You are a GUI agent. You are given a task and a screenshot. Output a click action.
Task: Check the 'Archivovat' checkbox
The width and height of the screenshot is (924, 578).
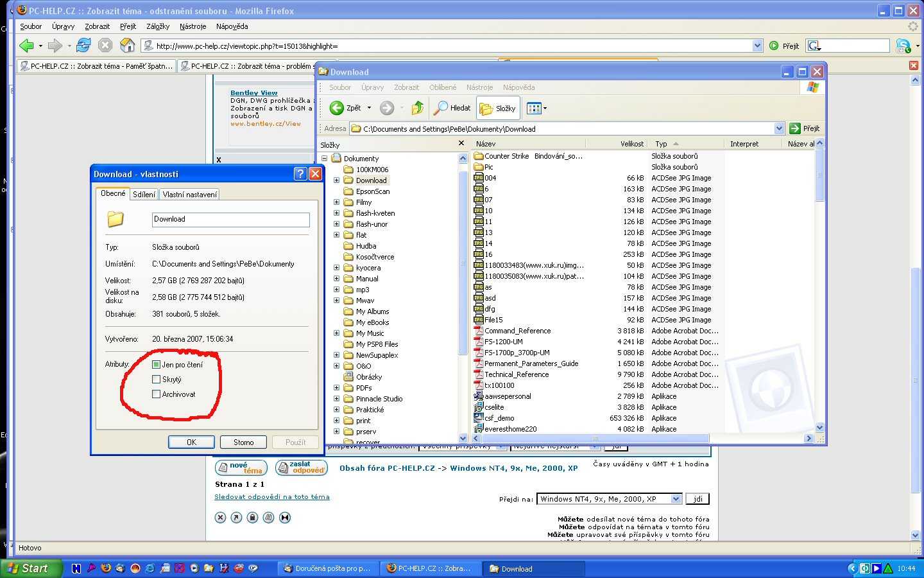point(156,394)
